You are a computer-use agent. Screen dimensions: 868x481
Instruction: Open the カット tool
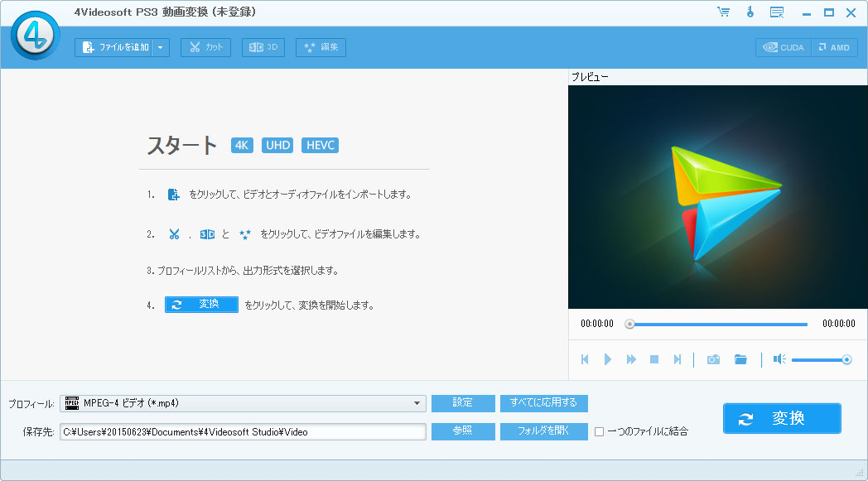[x=206, y=47]
